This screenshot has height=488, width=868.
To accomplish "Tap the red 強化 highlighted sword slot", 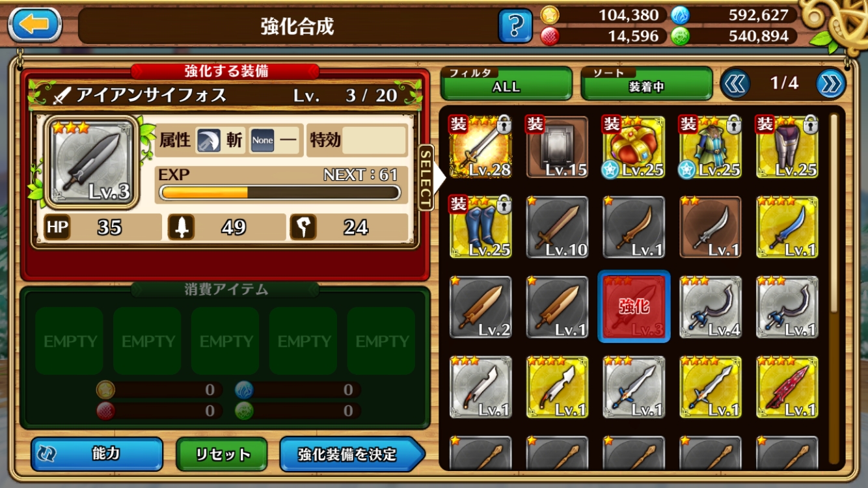I will [634, 307].
